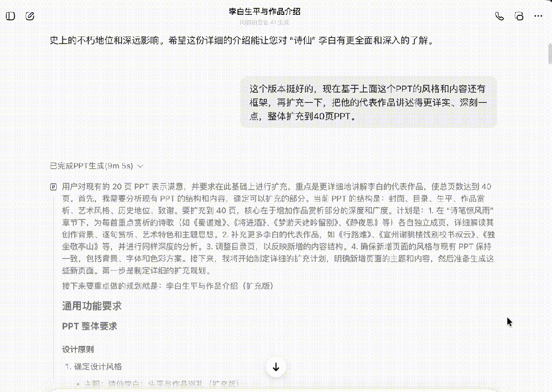The height and width of the screenshot is (392, 552).
Task: Click the PPT 整体要求 heading
Action: click(90, 326)
